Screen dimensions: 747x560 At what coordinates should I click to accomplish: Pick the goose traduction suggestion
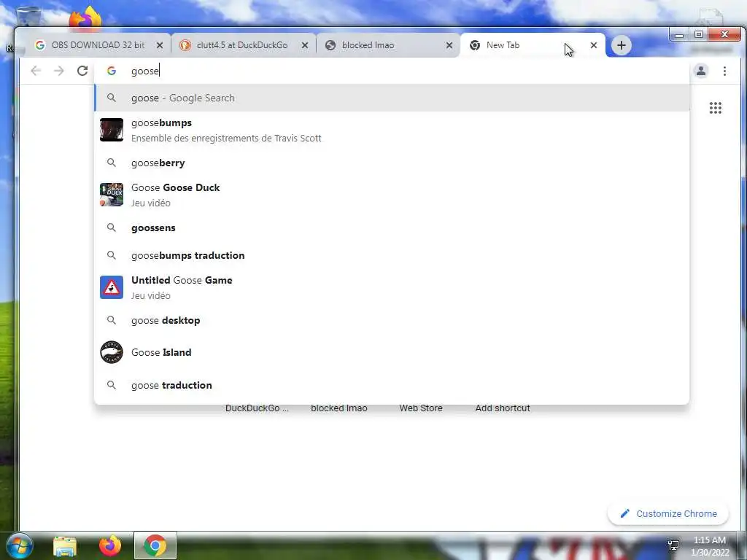392,385
